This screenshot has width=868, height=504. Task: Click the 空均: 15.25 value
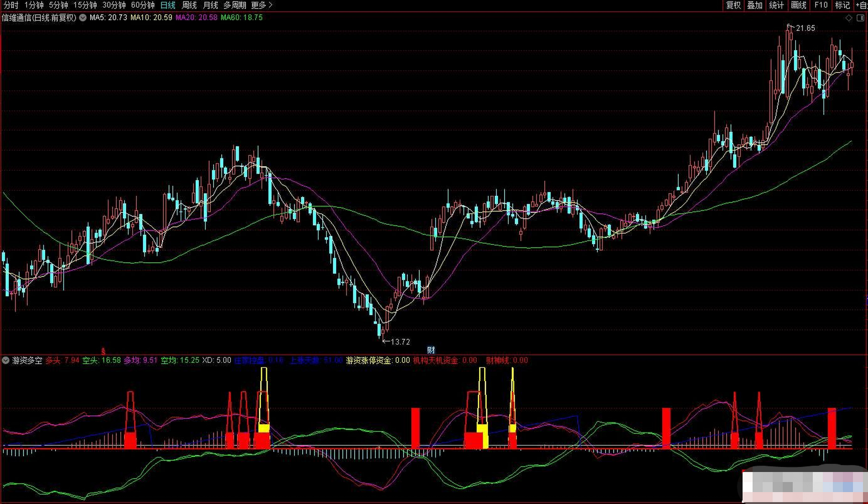(180, 360)
